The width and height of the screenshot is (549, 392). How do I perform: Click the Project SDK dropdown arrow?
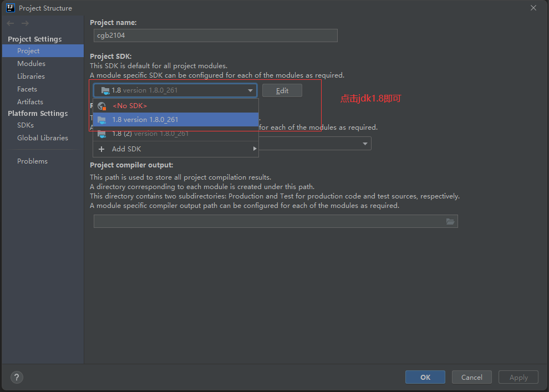(x=250, y=90)
